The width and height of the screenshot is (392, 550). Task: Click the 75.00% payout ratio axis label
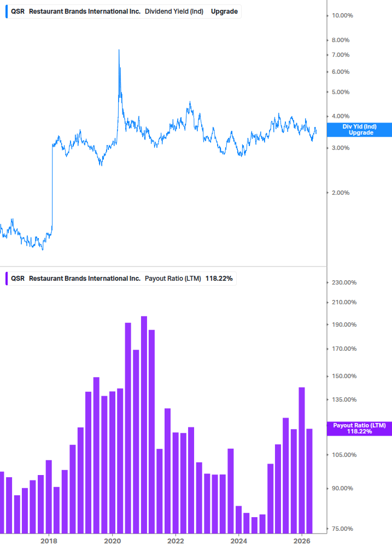342,529
